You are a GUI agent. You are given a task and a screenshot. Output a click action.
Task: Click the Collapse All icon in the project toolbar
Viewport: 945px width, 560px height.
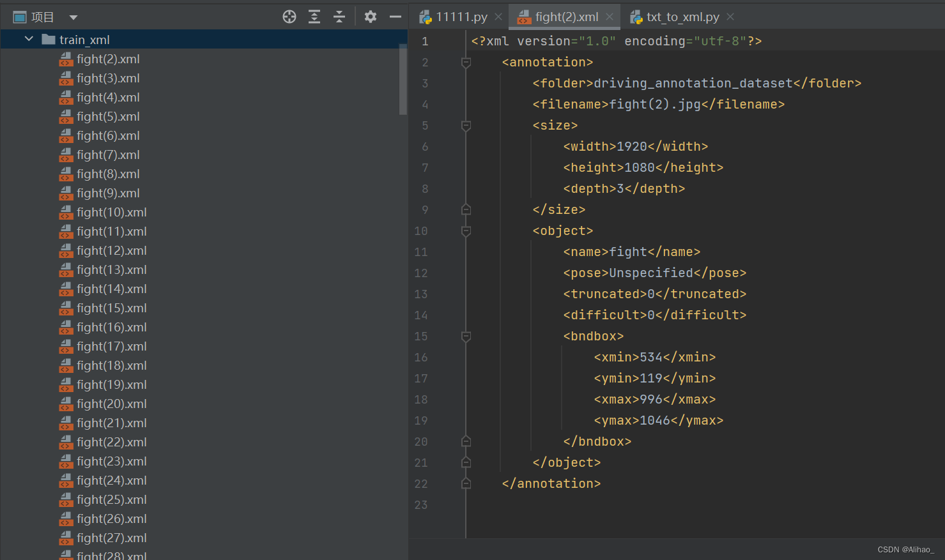tap(339, 17)
